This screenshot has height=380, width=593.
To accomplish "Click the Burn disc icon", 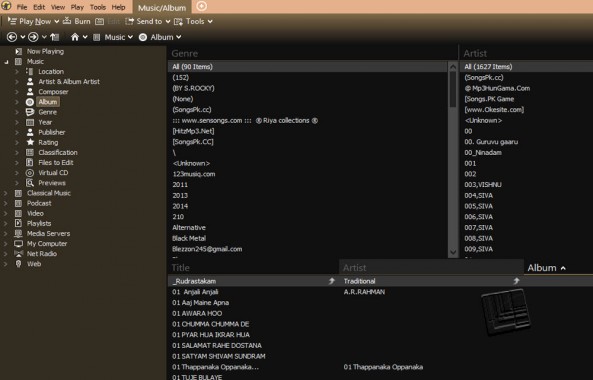I will point(67,21).
